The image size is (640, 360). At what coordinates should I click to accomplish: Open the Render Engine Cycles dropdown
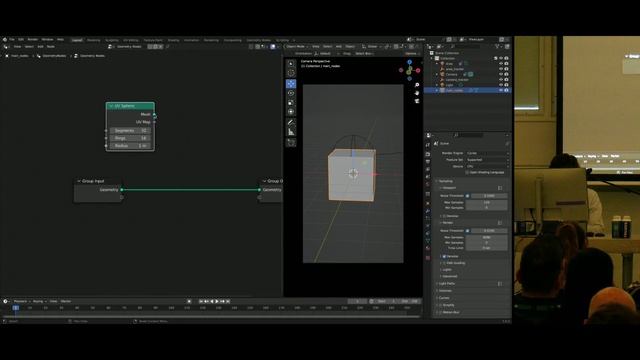tap(488, 153)
